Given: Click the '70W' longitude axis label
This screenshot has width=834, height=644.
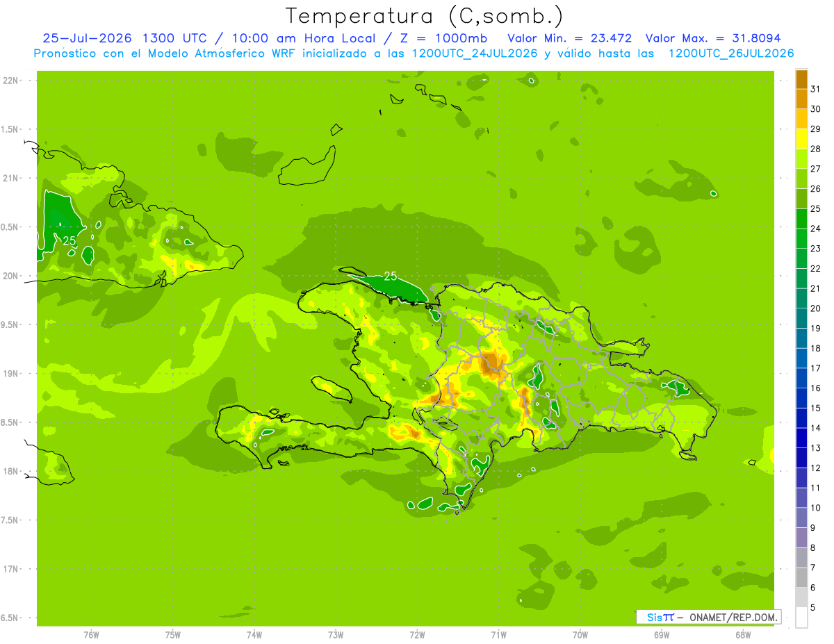Looking at the screenshot, I should point(580,635).
